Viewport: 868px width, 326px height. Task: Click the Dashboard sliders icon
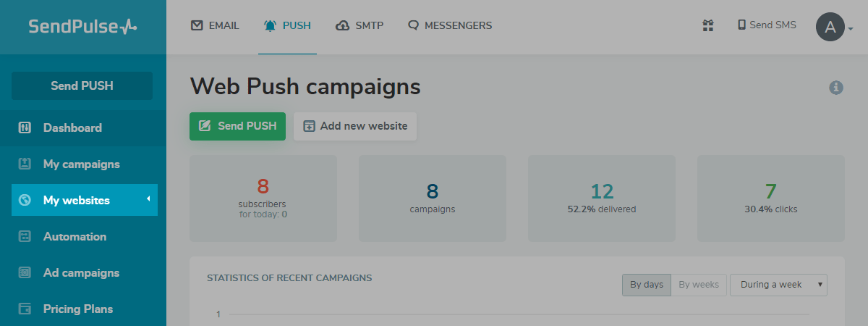pos(25,128)
